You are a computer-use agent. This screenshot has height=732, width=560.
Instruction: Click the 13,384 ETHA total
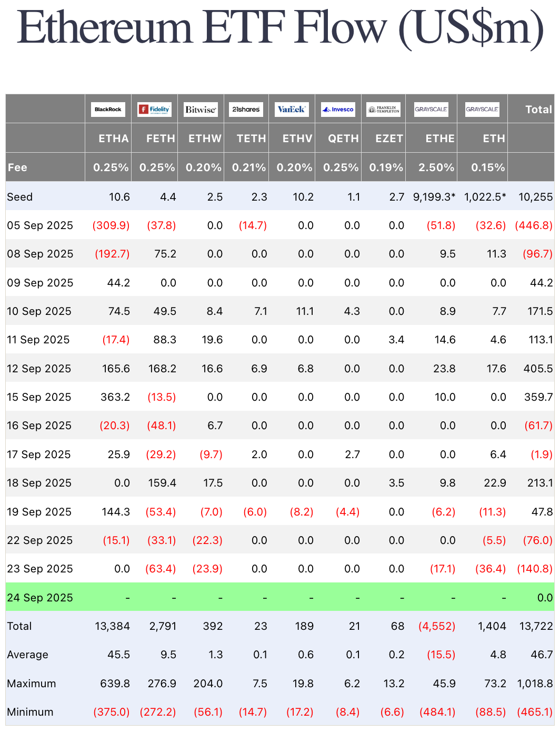(x=113, y=626)
